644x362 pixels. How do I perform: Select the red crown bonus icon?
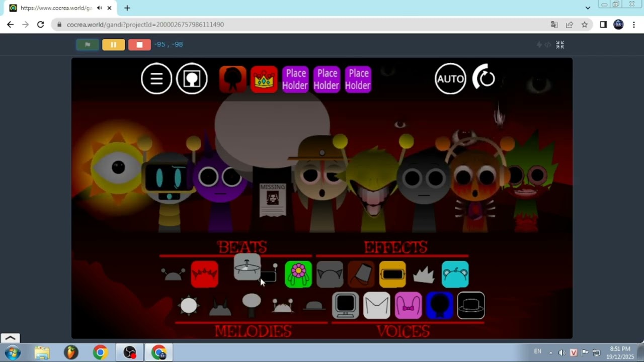click(264, 79)
